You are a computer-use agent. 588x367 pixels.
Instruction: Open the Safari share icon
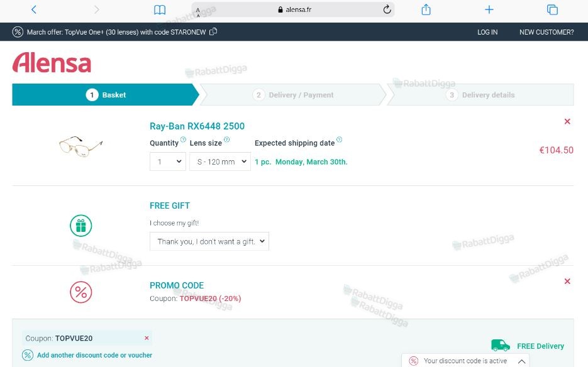pyautogui.click(x=426, y=9)
